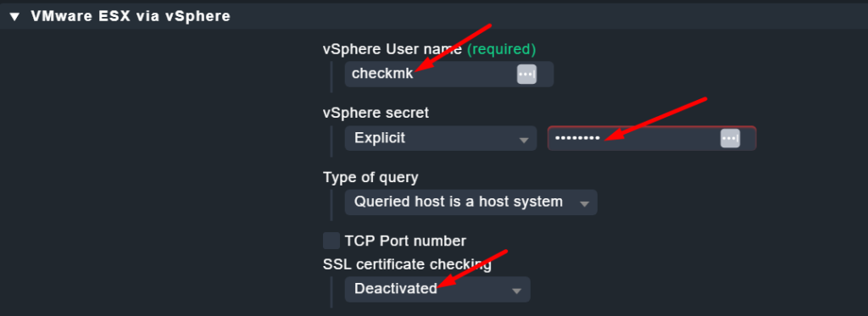The height and width of the screenshot is (316, 868).
Task: Click the SSL certificate checking label
Action: [x=408, y=265]
